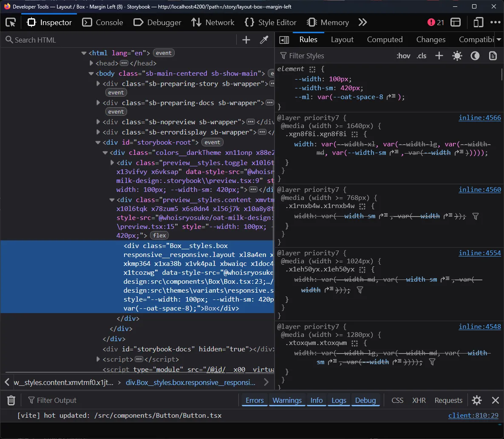Expand the sb-preparing-story div
This screenshot has width=504, height=439.
(98, 83)
